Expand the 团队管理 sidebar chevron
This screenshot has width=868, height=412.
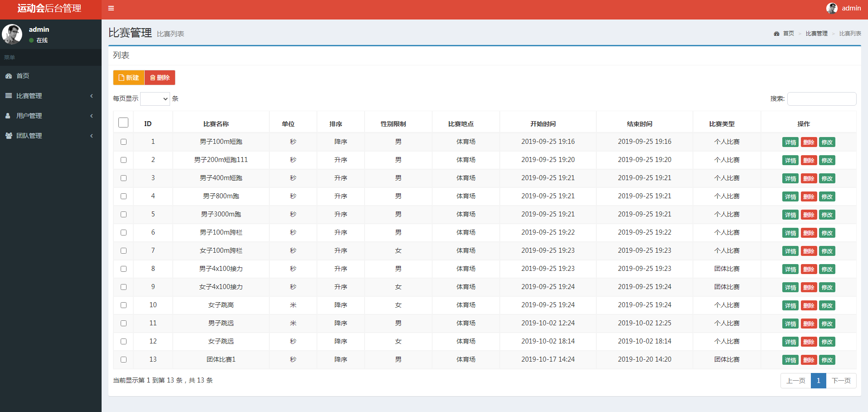[x=92, y=136]
